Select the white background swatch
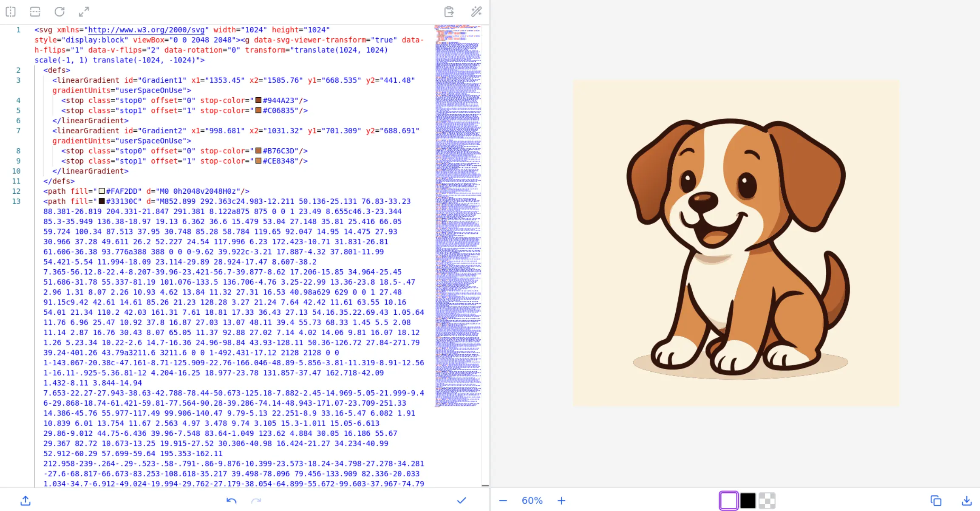Viewport: 980px width, 511px height. coord(728,500)
